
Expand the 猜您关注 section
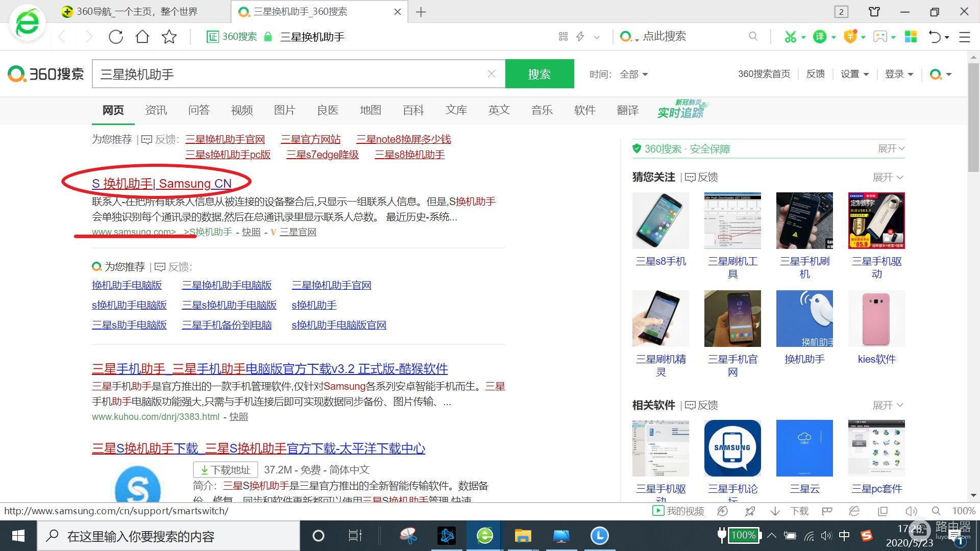[x=888, y=178]
